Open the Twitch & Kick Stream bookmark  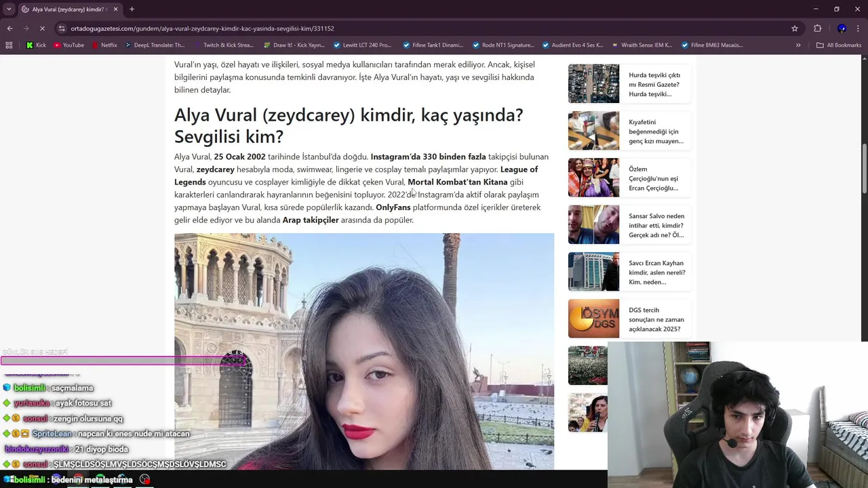pyautogui.click(x=223, y=45)
